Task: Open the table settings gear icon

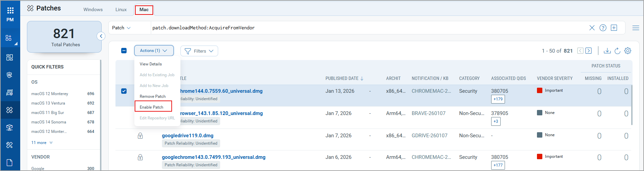Action: 628,51
